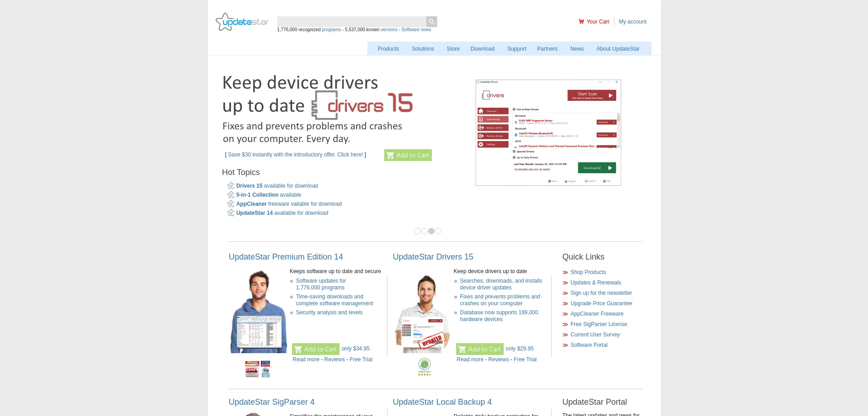Viewport: 868px width, 416px height.
Task: Open the 5-in-1 Collection hot topic
Action: [269, 195]
